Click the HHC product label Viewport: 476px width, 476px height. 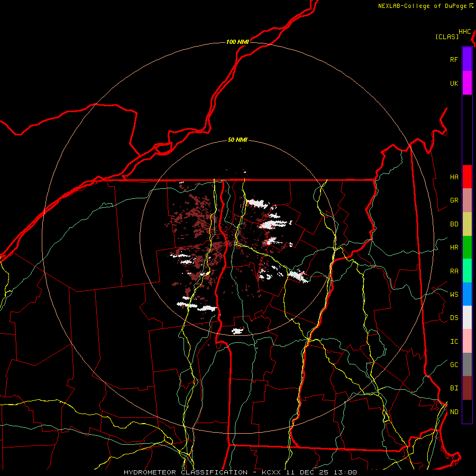click(464, 32)
